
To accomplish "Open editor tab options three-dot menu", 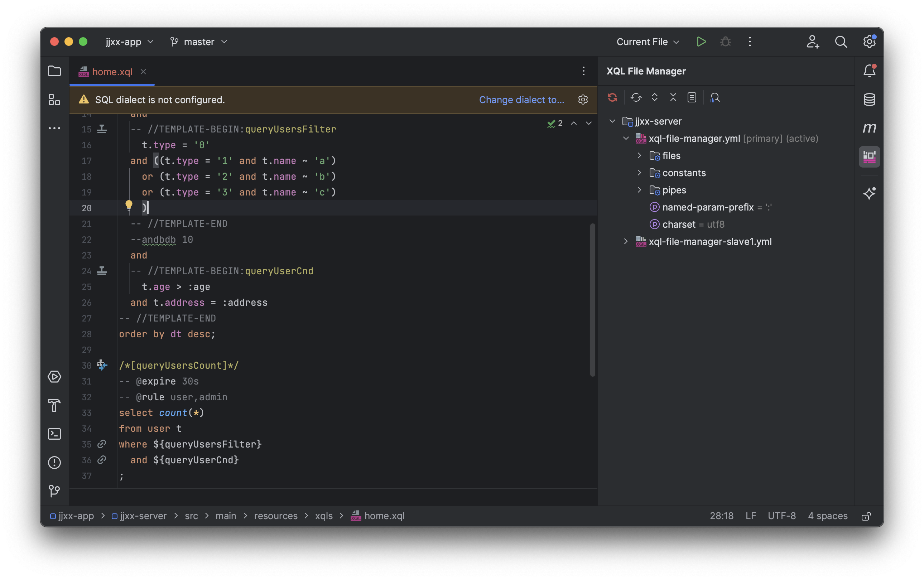I will click(x=584, y=71).
